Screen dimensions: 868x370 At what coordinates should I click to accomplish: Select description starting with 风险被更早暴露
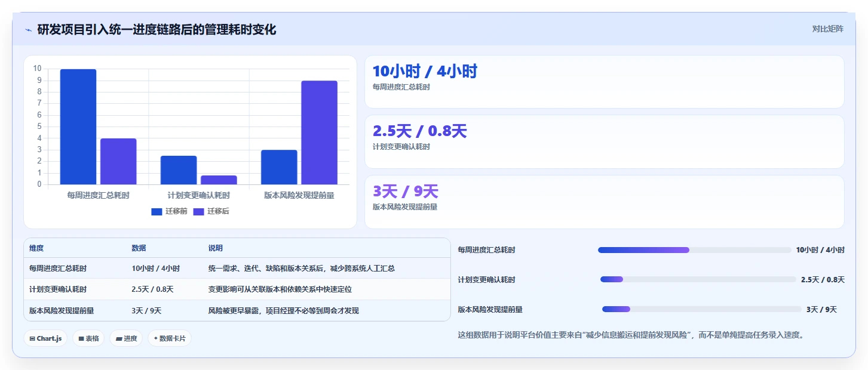tap(284, 311)
